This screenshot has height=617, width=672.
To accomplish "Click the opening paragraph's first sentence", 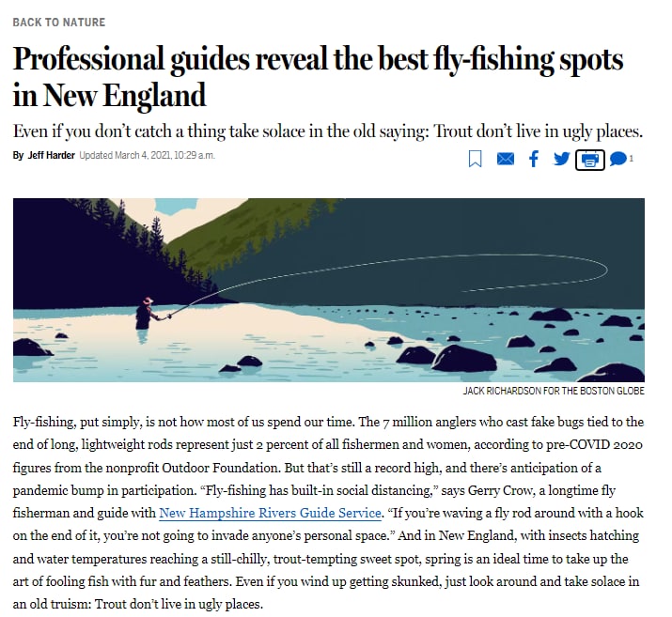I will (184, 423).
